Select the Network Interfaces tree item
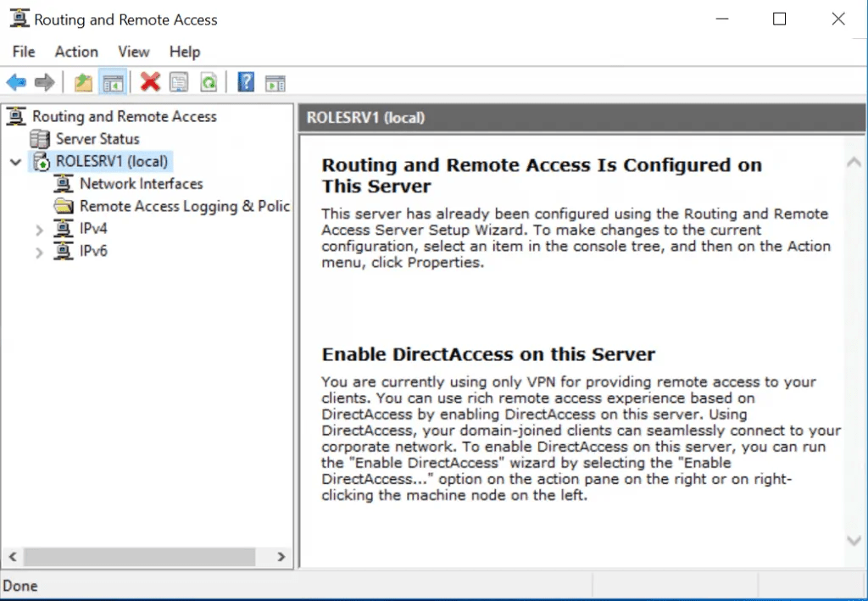The image size is (868, 601). 141,184
